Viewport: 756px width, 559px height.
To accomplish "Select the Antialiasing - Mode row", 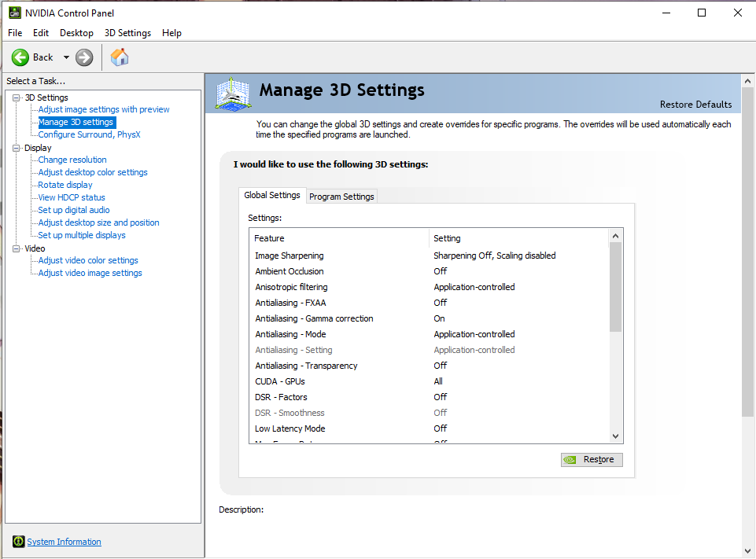I will (429, 334).
